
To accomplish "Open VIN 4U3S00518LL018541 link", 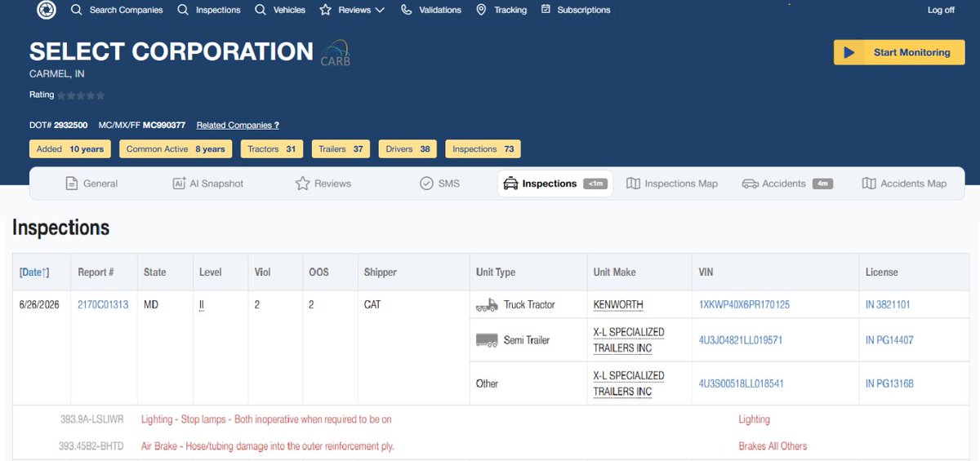I will pyautogui.click(x=742, y=383).
